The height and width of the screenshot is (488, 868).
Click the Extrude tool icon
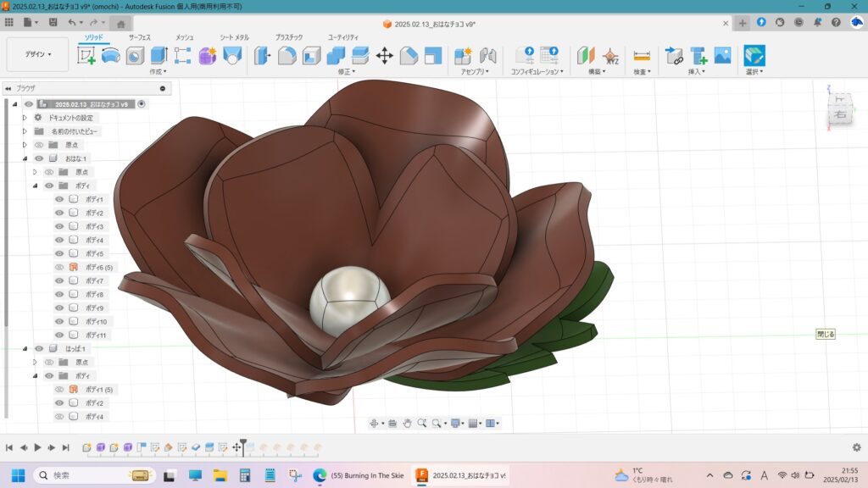159,56
